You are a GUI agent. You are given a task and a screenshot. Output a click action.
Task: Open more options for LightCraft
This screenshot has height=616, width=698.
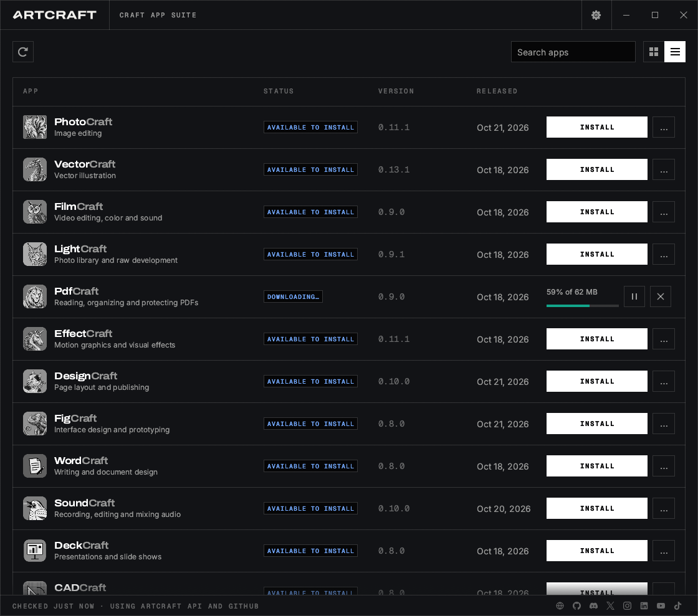664,254
